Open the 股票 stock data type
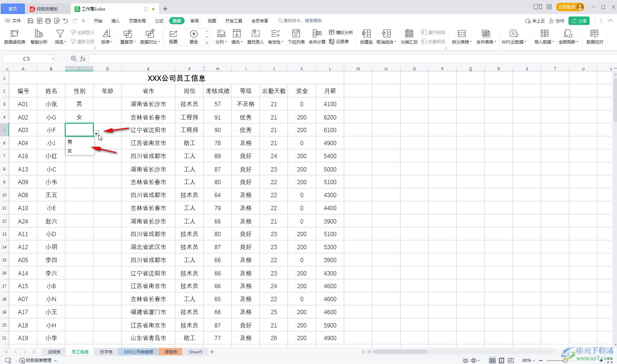The width and height of the screenshot is (617, 364). [x=173, y=37]
